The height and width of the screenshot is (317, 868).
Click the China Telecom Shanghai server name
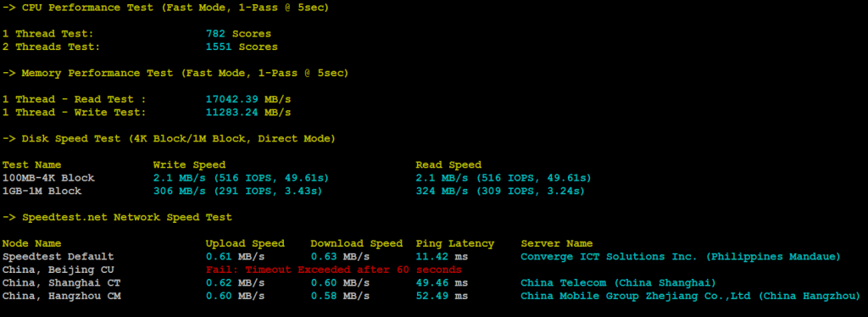[619, 283]
